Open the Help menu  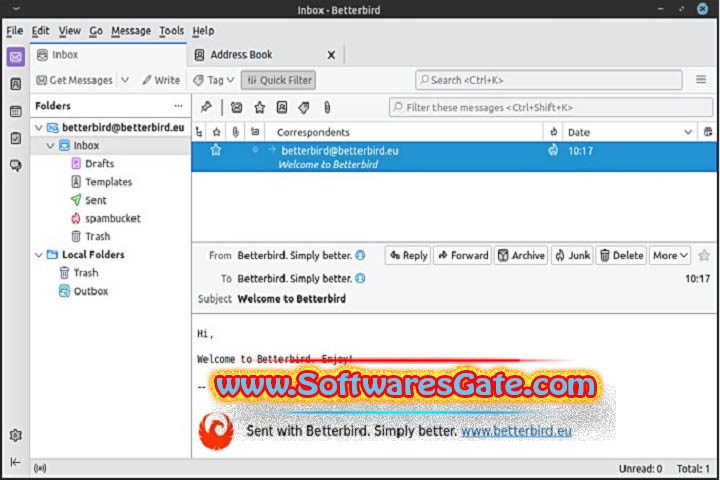[x=203, y=31]
